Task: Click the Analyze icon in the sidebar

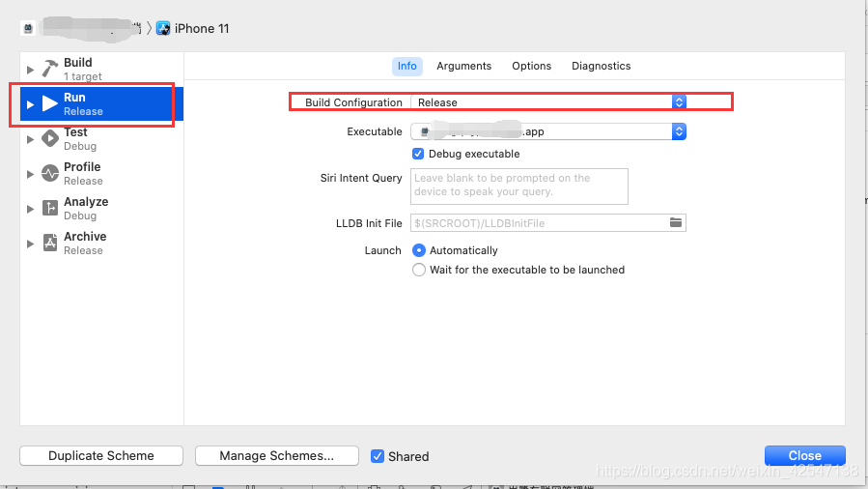Action: (x=50, y=208)
